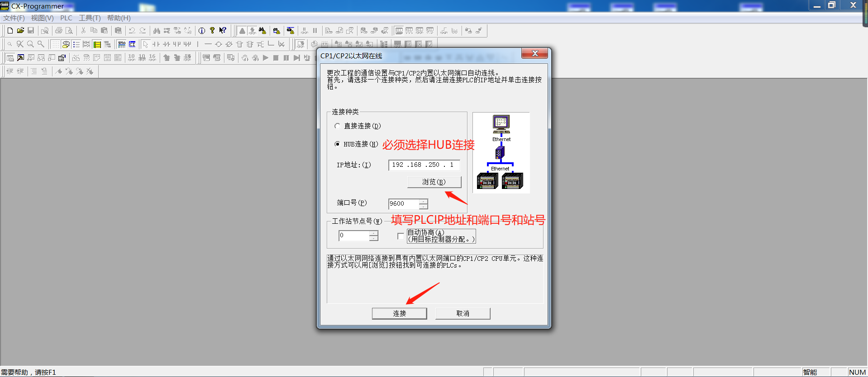Close the CP1/CP2以太网在线 dialog

(534, 53)
